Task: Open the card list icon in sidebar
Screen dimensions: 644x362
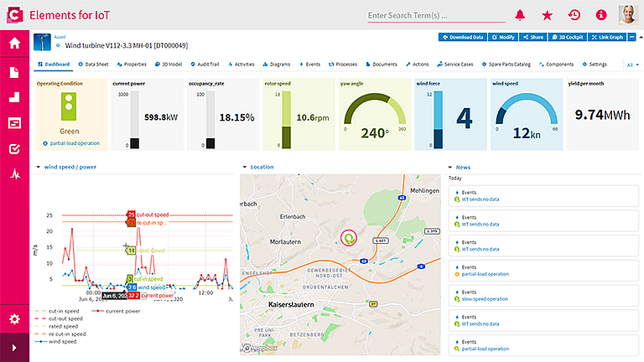Action: pyautogui.click(x=14, y=122)
